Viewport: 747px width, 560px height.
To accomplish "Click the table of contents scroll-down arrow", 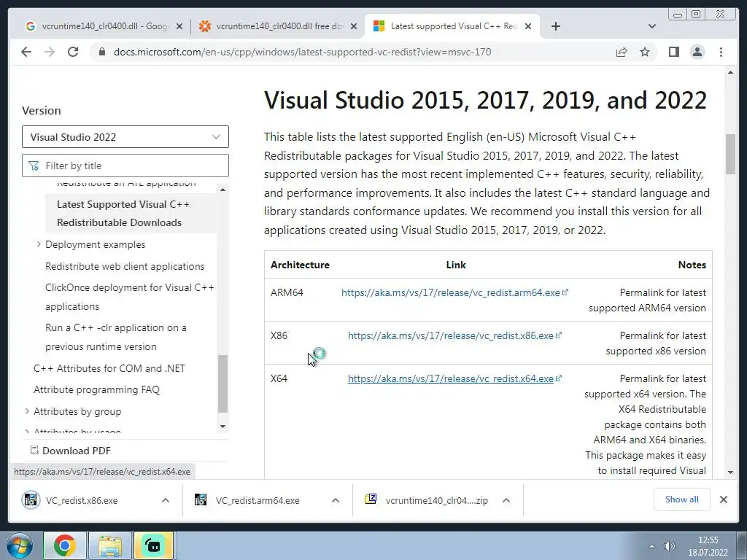I will [222, 426].
